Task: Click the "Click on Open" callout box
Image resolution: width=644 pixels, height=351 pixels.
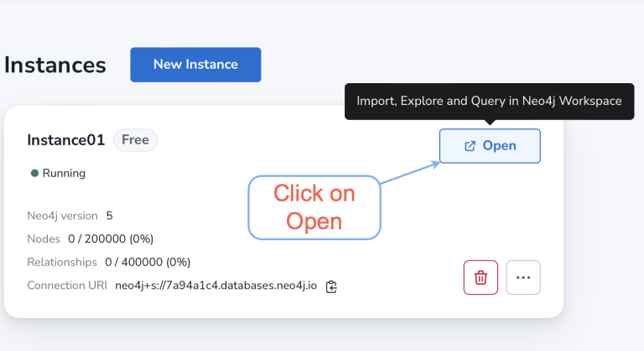Action: 314,207
